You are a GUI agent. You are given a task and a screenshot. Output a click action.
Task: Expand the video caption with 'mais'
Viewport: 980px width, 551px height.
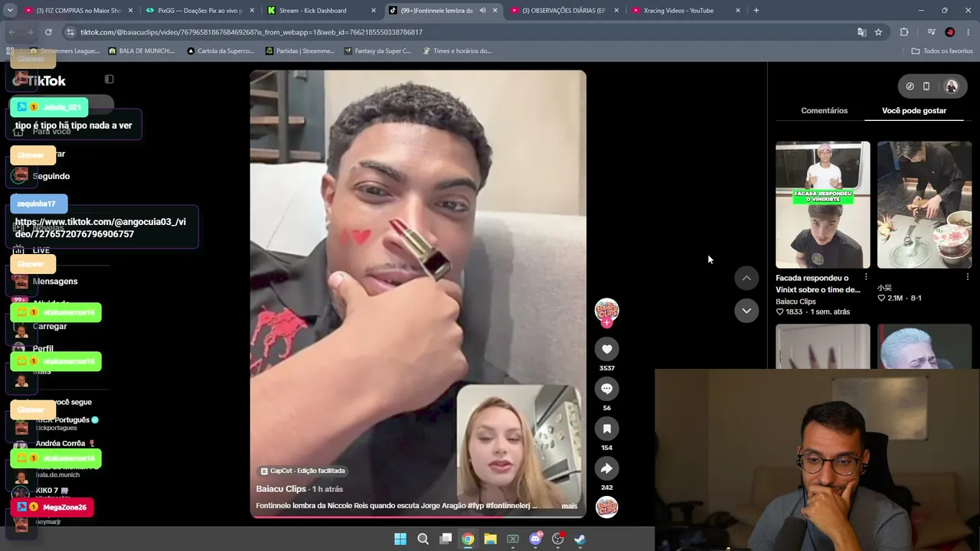pyautogui.click(x=569, y=506)
